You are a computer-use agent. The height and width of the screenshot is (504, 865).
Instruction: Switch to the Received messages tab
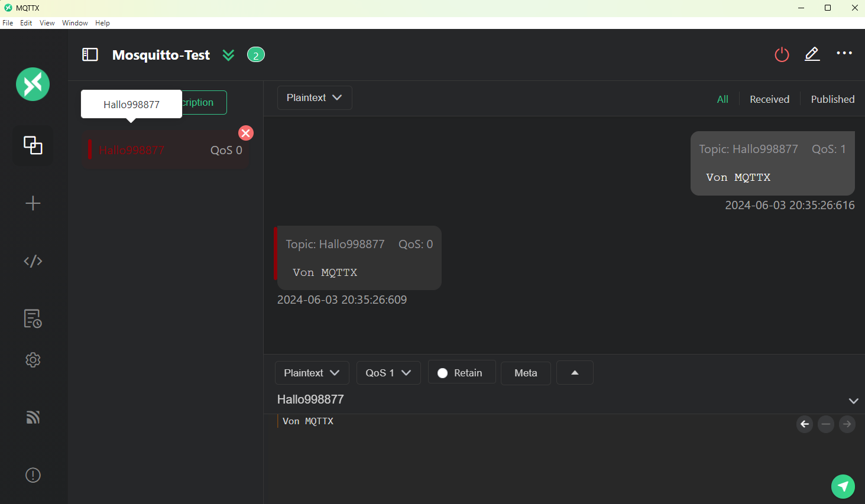pos(769,99)
